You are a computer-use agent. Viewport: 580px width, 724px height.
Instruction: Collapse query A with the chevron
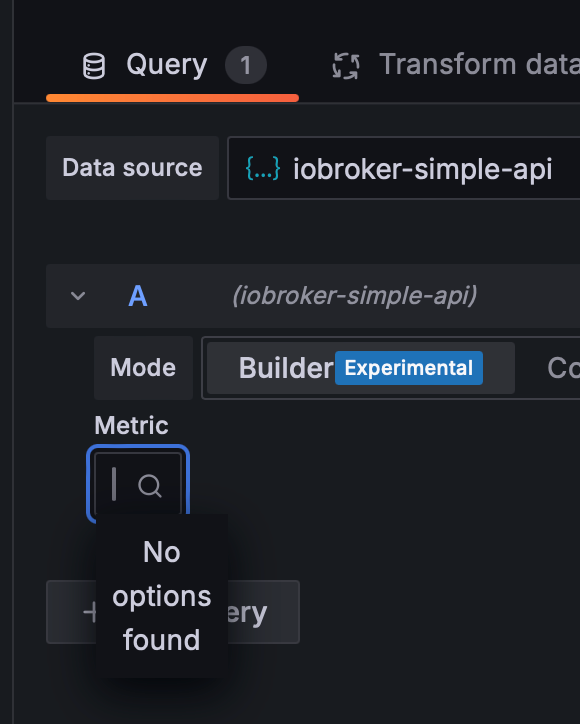(x=78, y=296)
